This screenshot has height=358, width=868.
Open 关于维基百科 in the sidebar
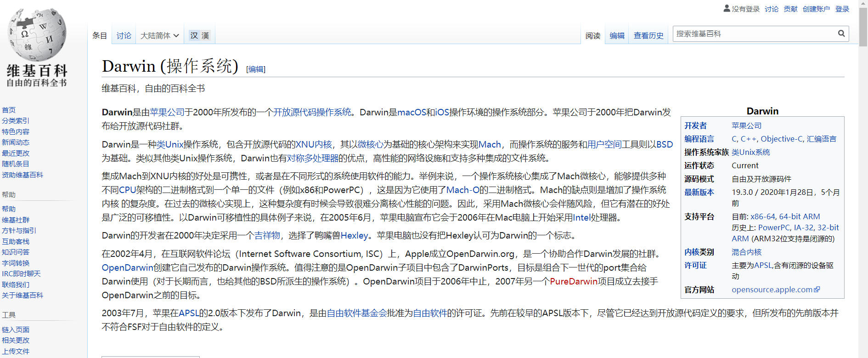[x=23, y=295]
